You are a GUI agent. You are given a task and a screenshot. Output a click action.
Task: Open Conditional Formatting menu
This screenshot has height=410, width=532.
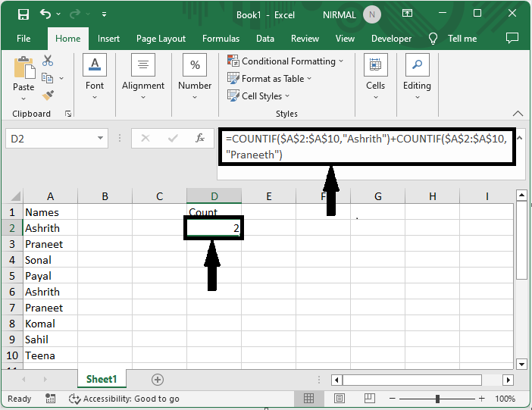[286, 61]
